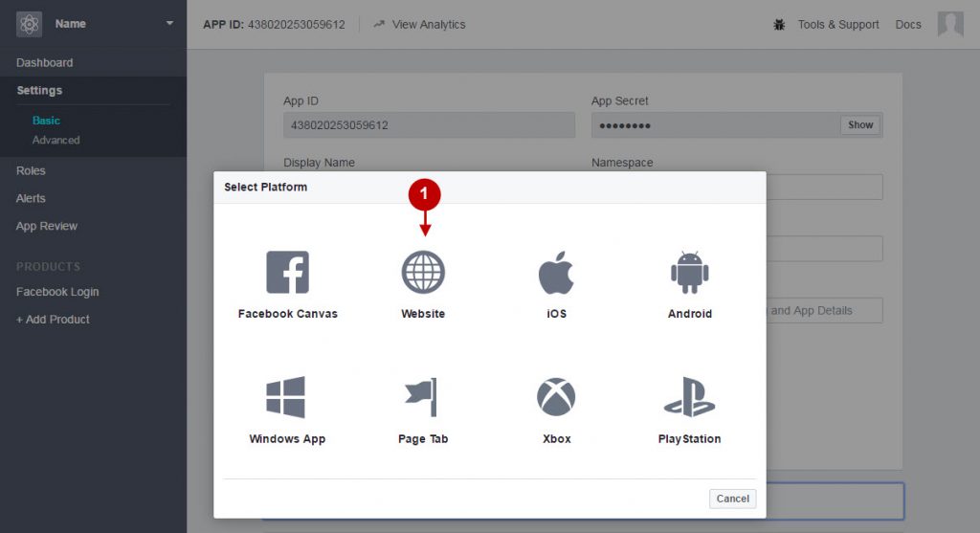Click the Page Tab label
The height and width of the screenshot is (533, 980).
click(423, 438)
